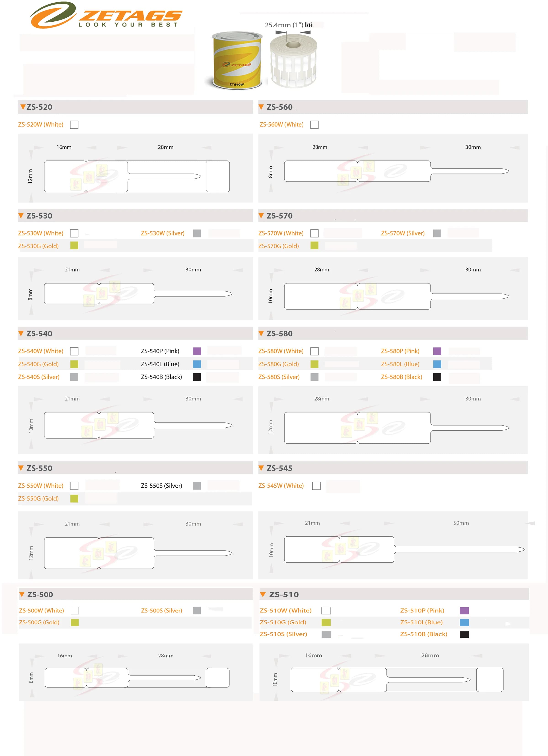Collapse the ZS-545 section triangle
The height and width of the screenshot is (756, 548).
[x=261, y=468]
